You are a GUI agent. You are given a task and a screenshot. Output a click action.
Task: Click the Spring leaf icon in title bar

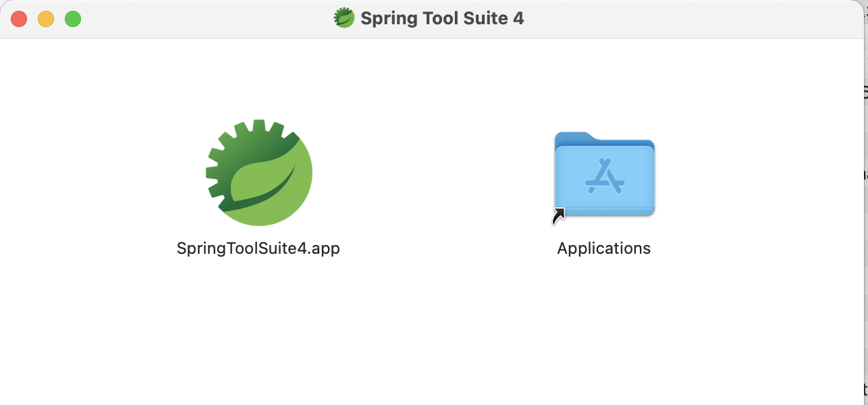coord(344,18)
